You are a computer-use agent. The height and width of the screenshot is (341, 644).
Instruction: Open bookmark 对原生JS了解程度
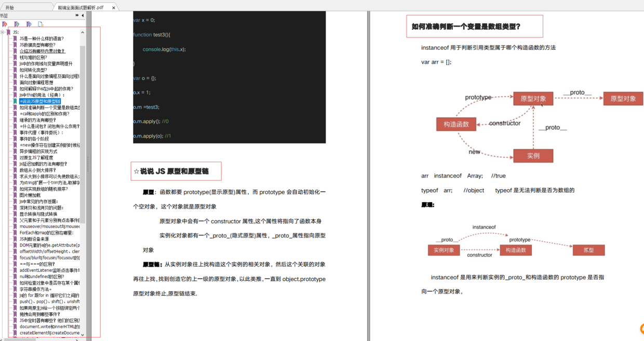[36, 158]
